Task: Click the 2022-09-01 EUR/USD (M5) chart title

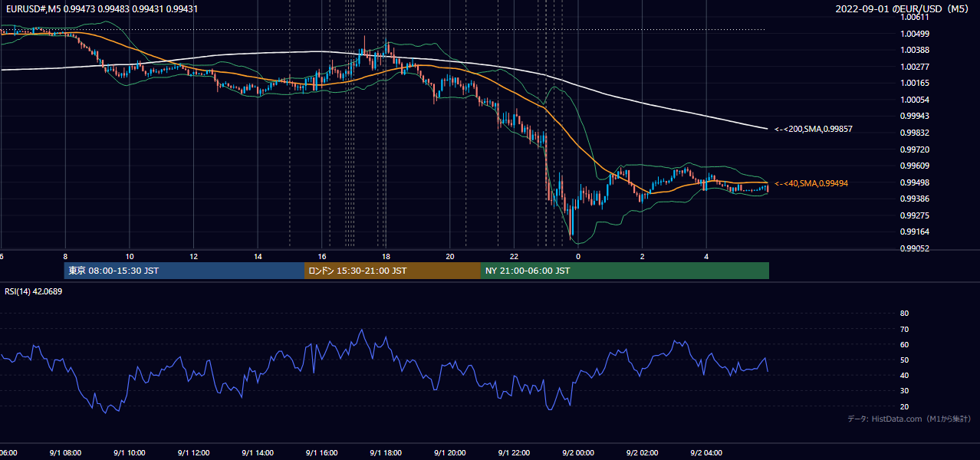Action: 903,9
